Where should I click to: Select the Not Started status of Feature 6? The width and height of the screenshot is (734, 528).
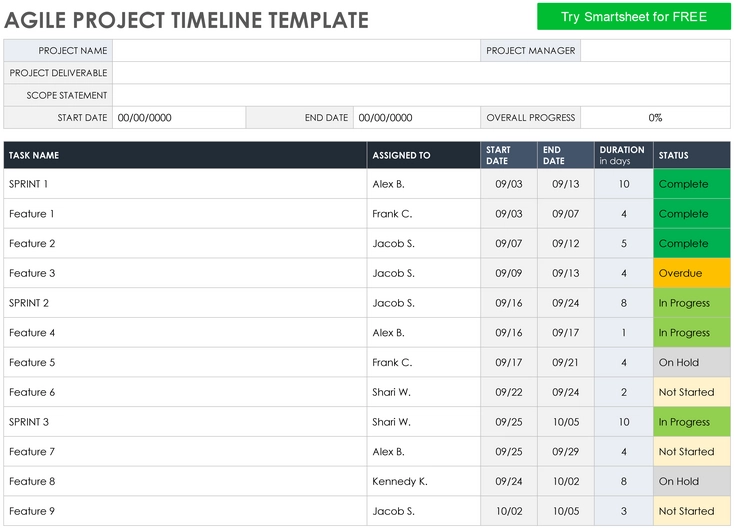point(692,392)
